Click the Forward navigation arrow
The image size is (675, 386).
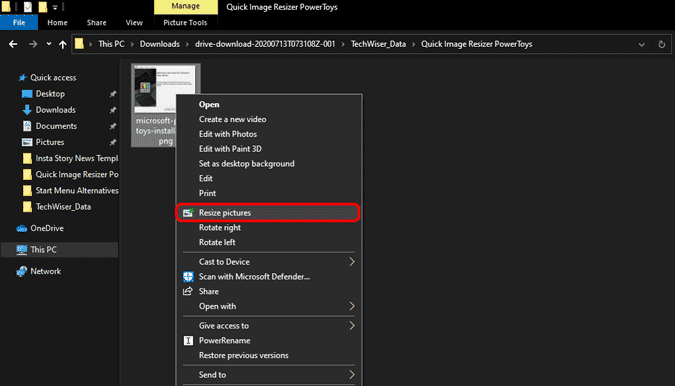(x=33, y=44)
